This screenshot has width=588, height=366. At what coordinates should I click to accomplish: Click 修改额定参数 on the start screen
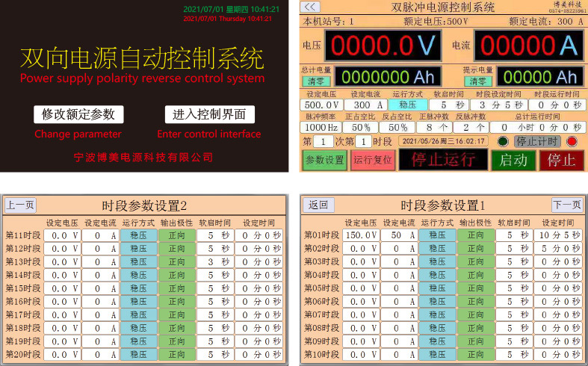point(78,114)
